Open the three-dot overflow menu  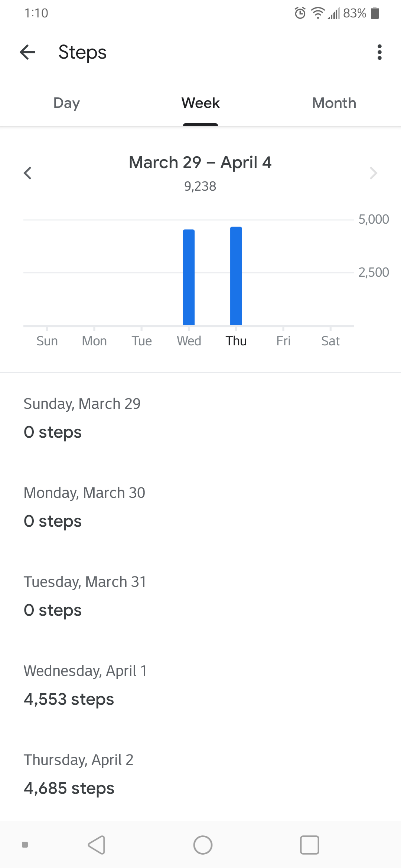click(379, 52)
